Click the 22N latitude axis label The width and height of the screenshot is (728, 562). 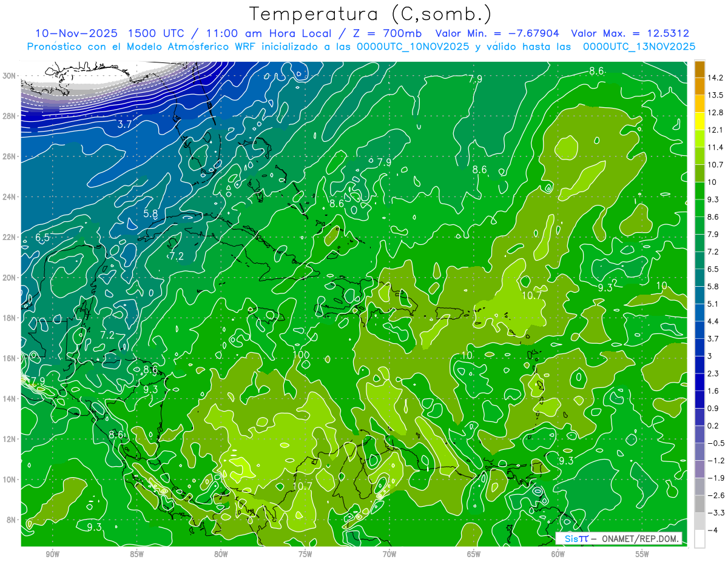click(x=9, y=237)
